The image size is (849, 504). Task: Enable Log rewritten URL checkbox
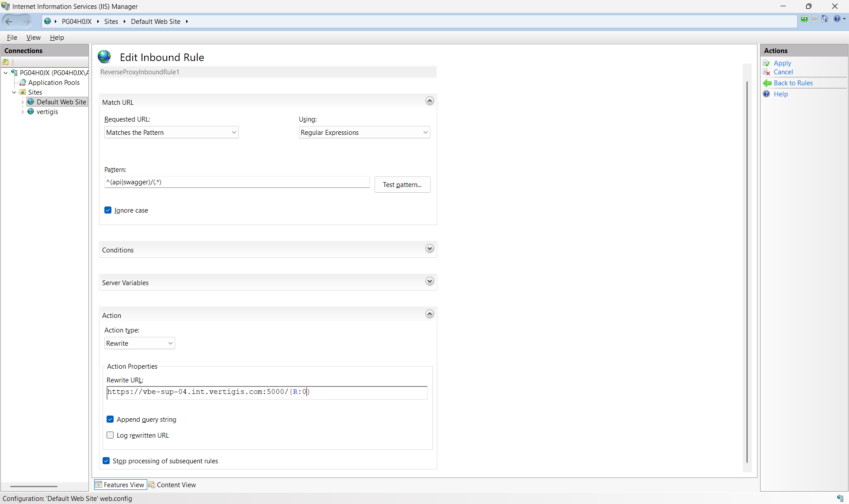point(110,435)
